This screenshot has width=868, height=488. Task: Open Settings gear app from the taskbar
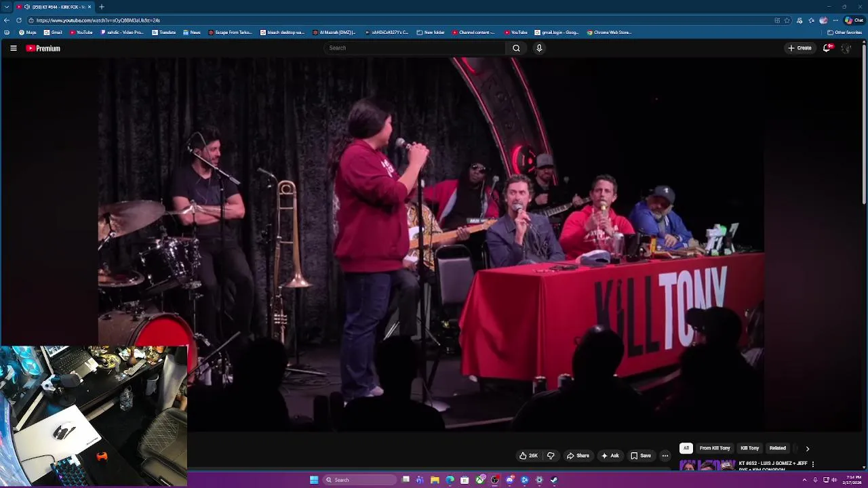click(539, 480)
